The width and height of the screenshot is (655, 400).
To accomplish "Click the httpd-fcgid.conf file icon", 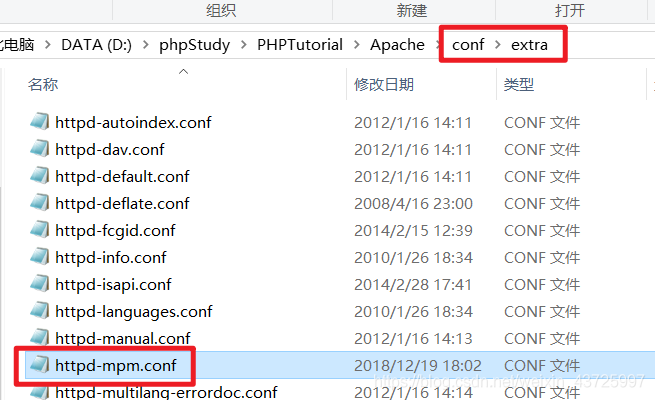I will 40,230.
